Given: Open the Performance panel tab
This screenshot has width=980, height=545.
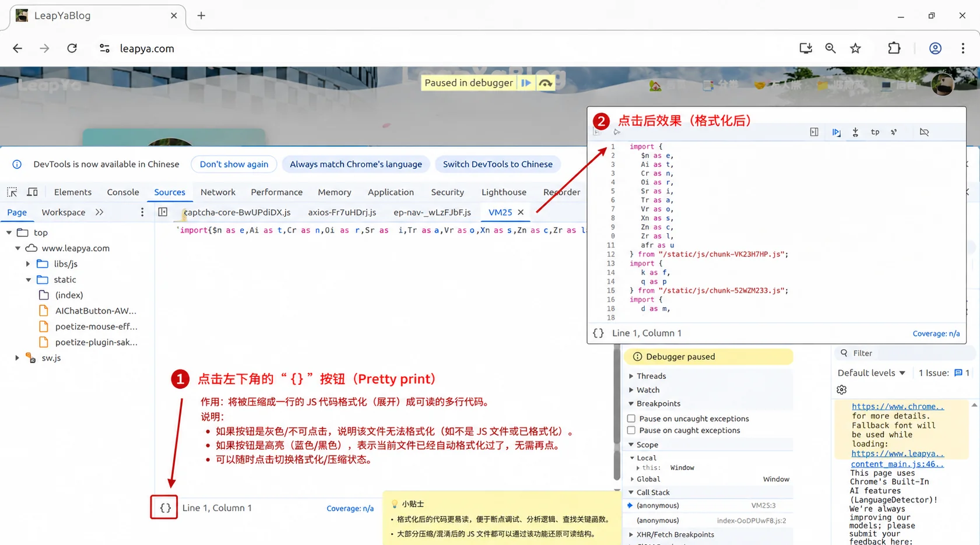Looking at the screenshot, I should click(x=277, y=192).
